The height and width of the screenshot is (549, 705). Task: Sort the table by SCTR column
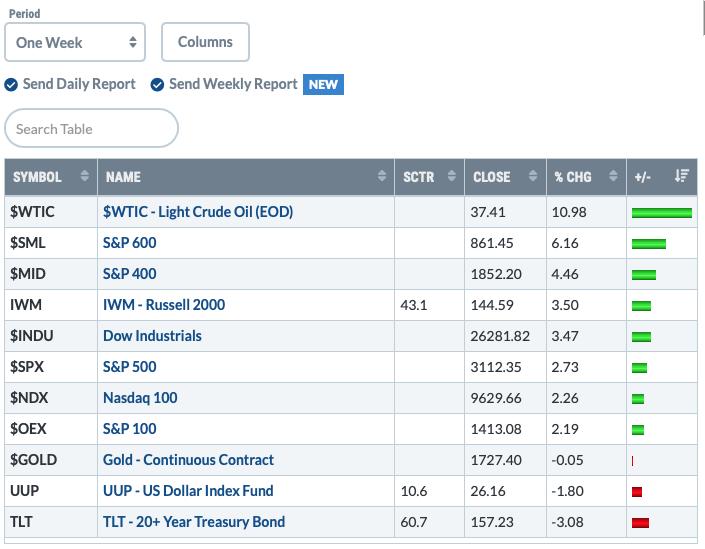(429, 177)
